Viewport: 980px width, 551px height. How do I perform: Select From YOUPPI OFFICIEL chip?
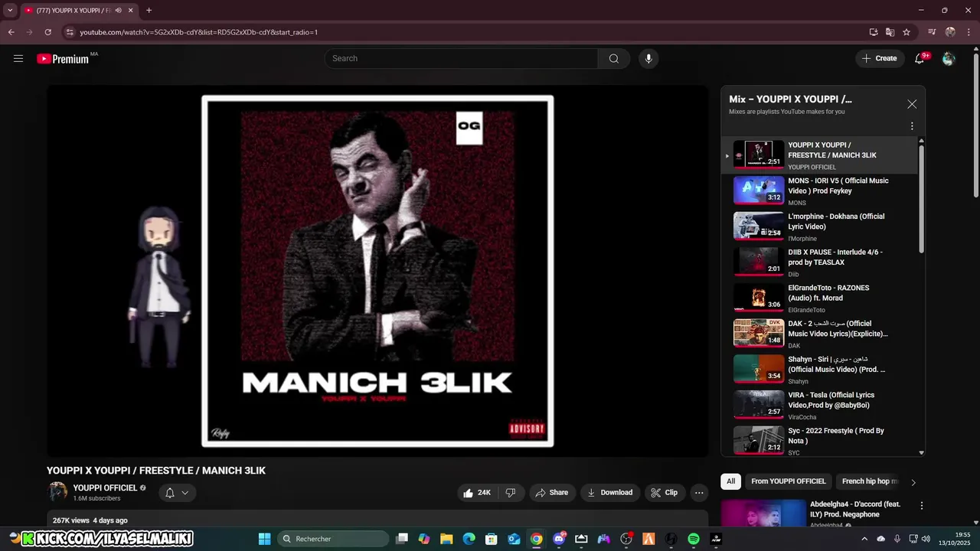click(x=789, y=481)
